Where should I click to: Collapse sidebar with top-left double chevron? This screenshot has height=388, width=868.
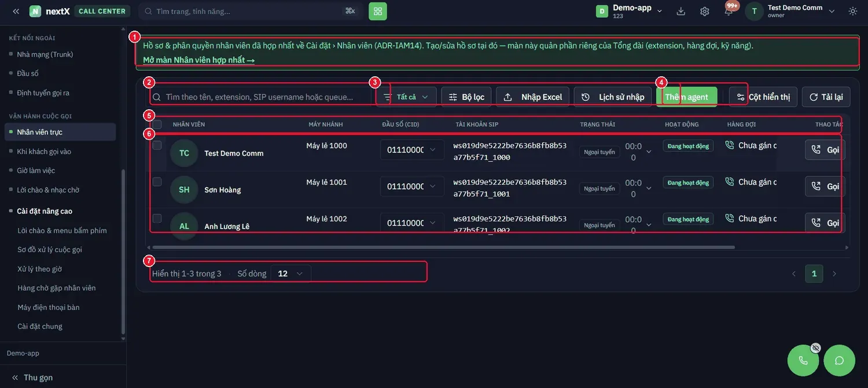(16, 11)
